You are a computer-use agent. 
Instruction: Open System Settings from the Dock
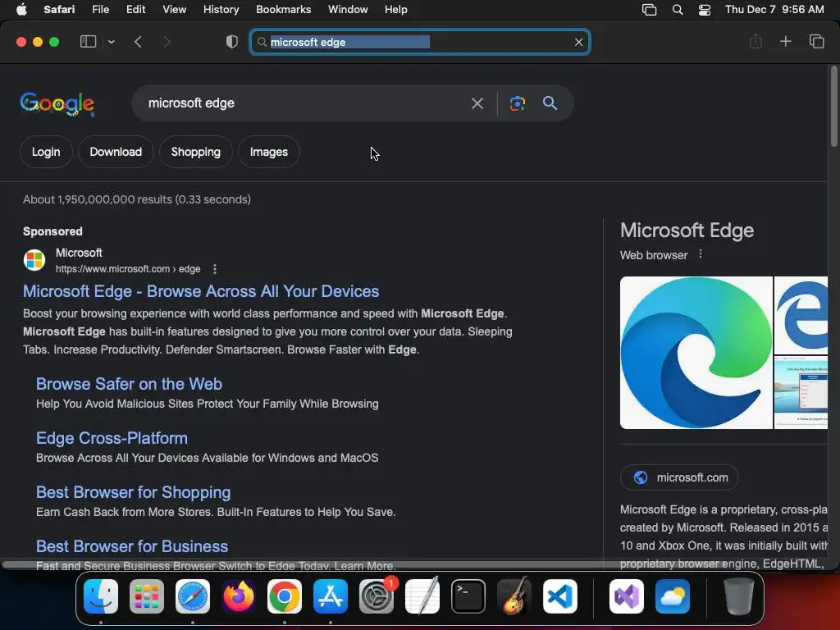[x=377, y=596]
